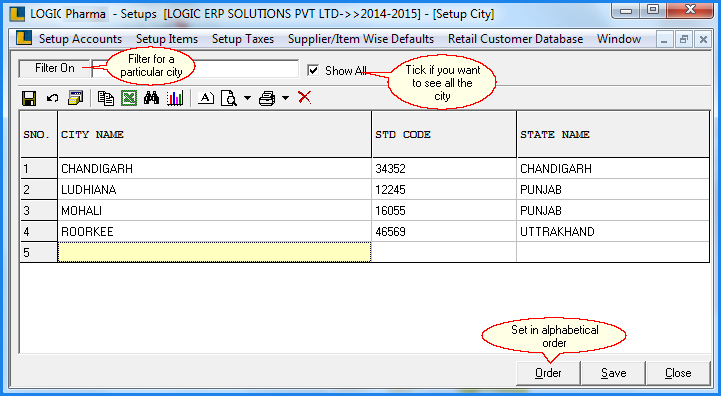Click the empty city name cell in row 5
The height and width of the screenshot is (396, 721).
(214, 252)
